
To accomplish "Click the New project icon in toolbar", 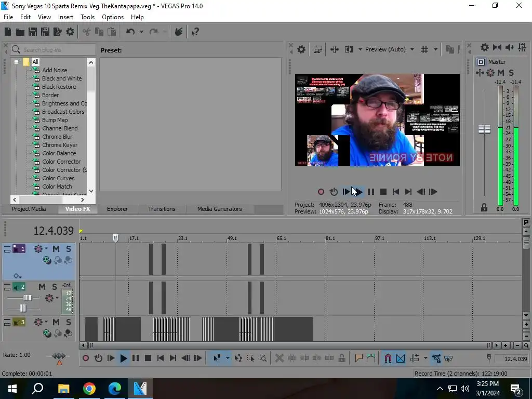I will coord(8,32).
